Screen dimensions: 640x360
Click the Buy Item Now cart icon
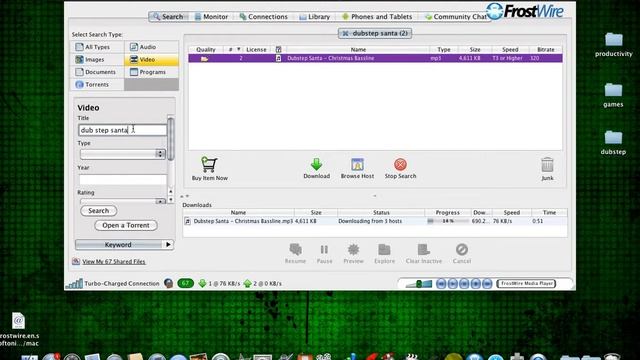click(x=209, y=164)
